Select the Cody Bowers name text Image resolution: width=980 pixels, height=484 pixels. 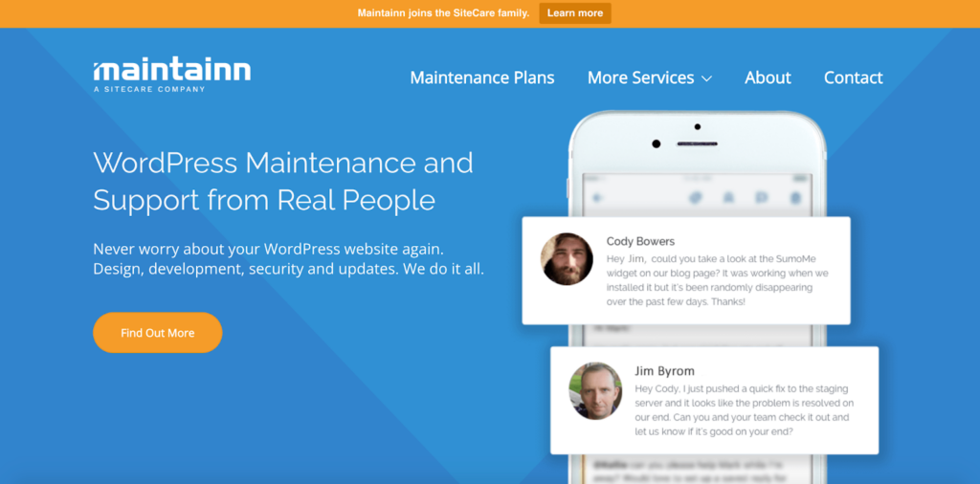coord(640,241)
